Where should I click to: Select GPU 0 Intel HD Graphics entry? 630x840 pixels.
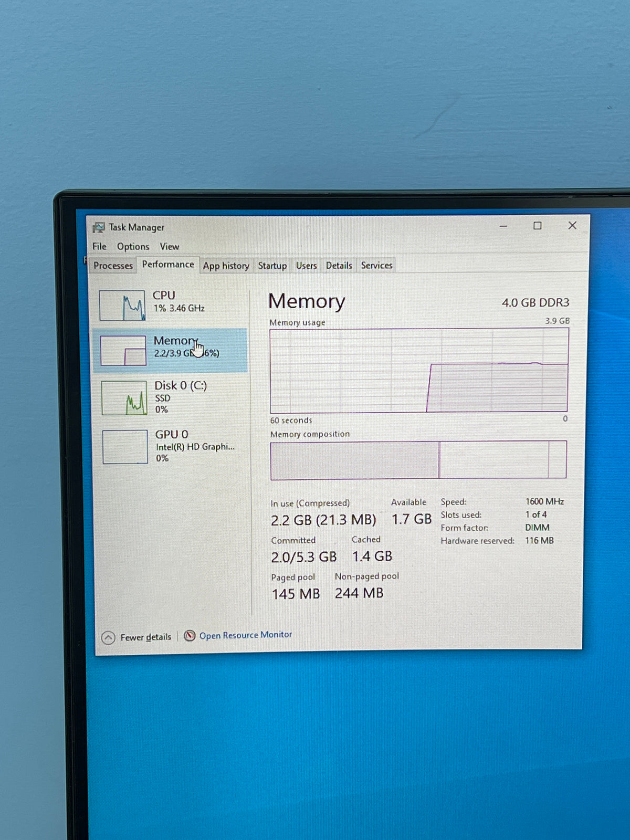click(171, 446)
